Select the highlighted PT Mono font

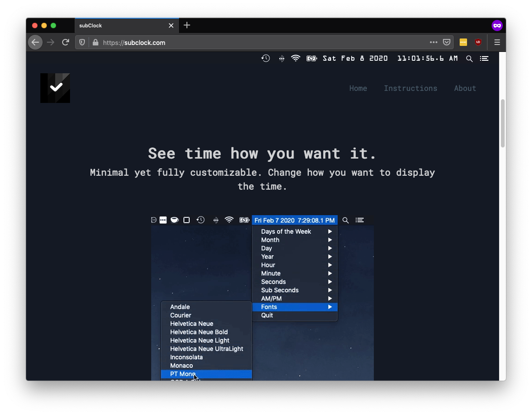(x=206, y=374)
